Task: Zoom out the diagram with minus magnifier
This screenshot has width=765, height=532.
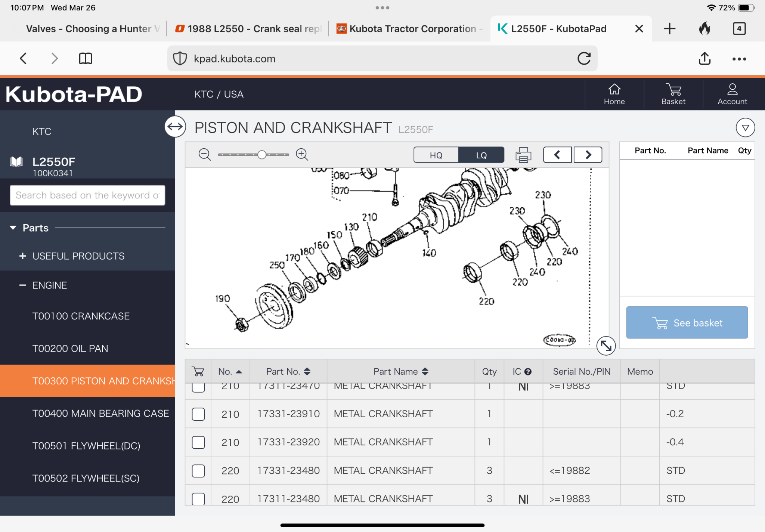Action: point(205,154)
